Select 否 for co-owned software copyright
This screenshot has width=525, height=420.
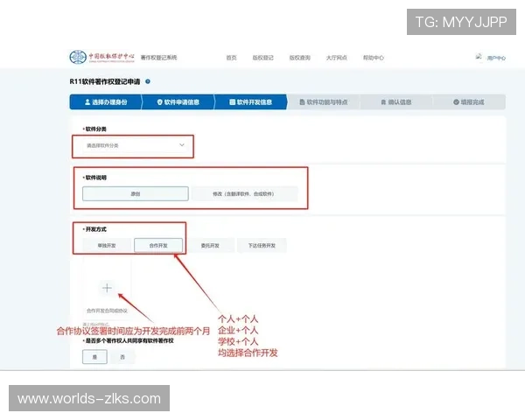[122, 357]
